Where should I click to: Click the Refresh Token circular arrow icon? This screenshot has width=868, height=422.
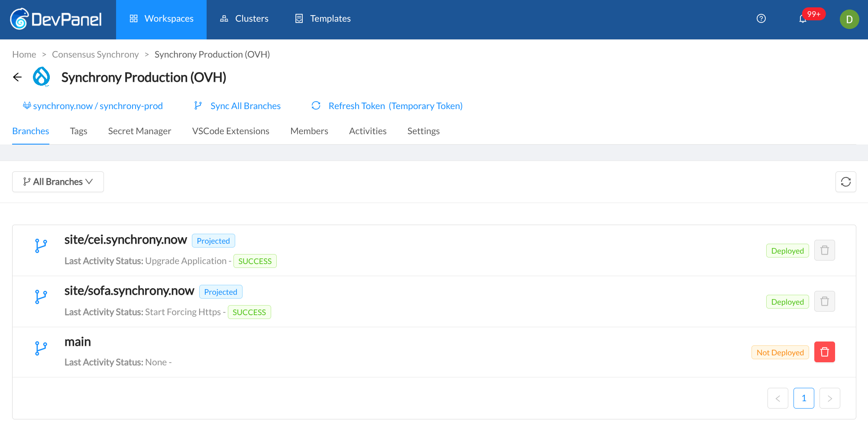point(316,106)
